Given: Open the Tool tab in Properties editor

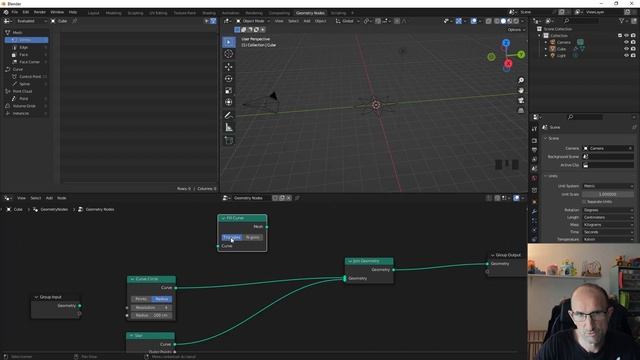Looking at the screenshot, I should click(534, 129).
